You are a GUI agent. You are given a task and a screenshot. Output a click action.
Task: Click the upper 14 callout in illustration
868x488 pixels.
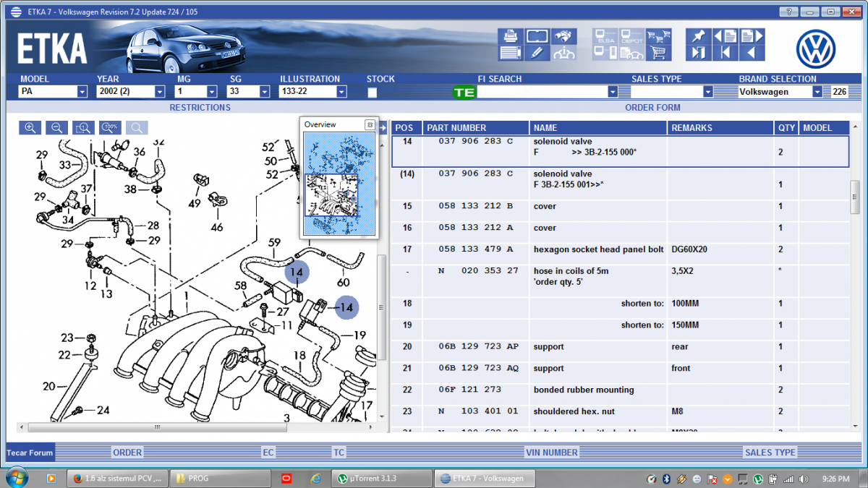(296, 273)
